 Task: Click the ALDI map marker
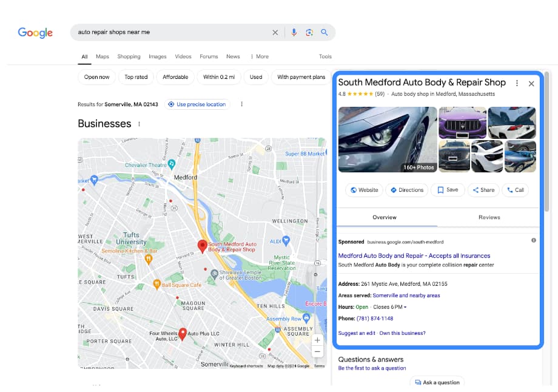[286, 241]
